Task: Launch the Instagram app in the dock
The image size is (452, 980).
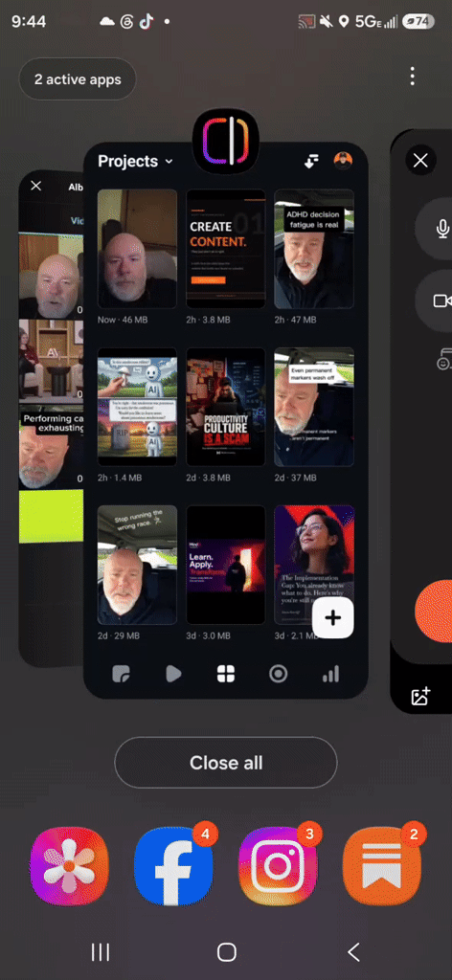Action: 278,865
